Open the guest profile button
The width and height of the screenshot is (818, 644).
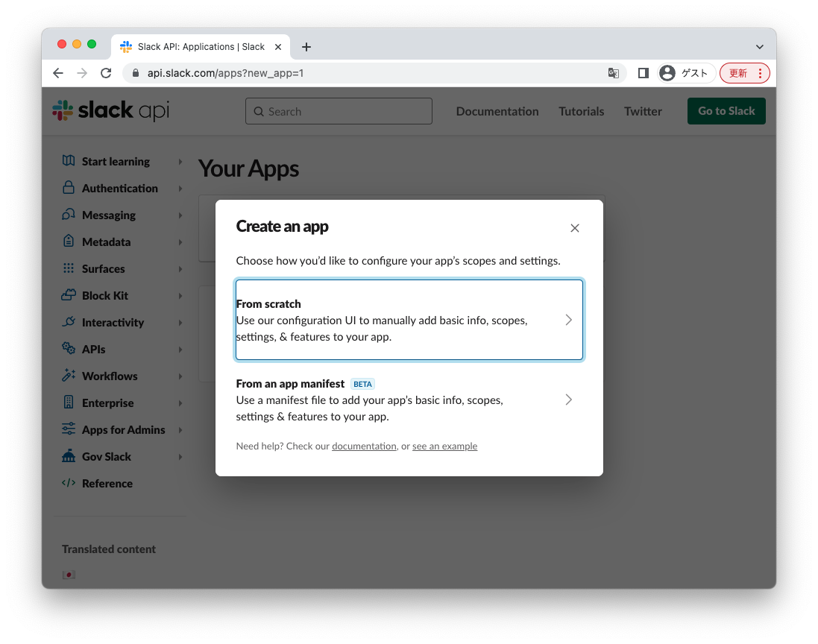coord(685,73)
